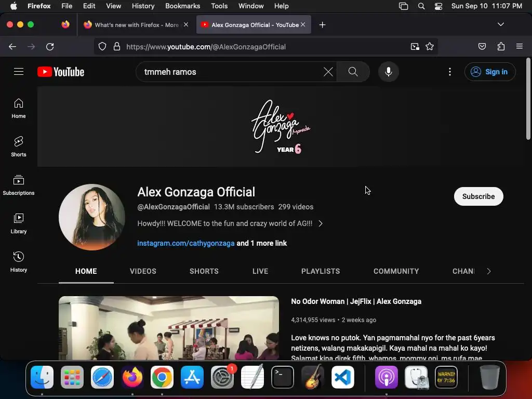This screenshot has width=532, height=399.
Task: Switch to the SHORTS channel tab
Action: [204, 271]
